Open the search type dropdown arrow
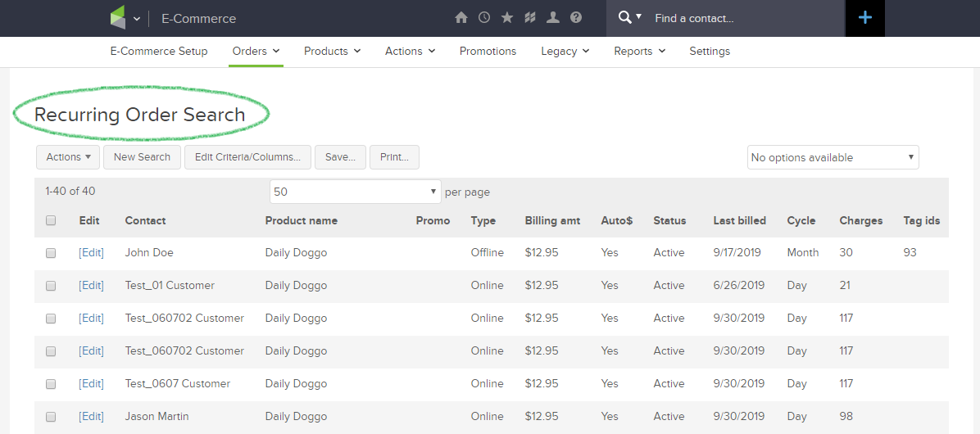Viewport: 980px width, 434px height. 639,17
